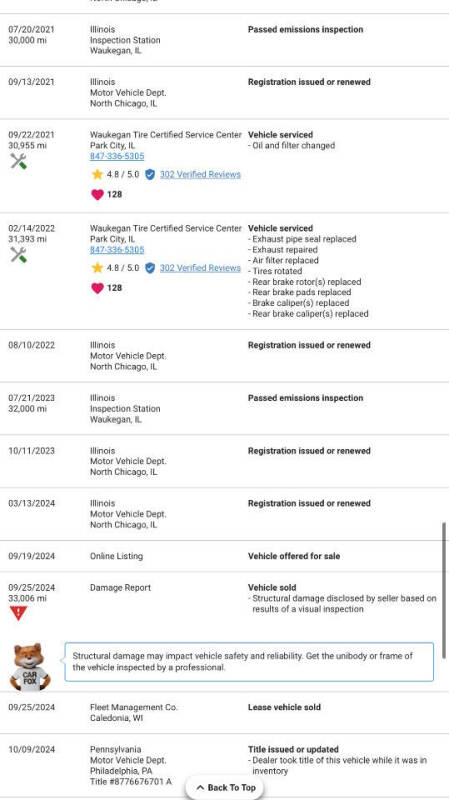This screenshot has width=449, height=800.
Task: Click the pink heart icon in 09/22/2021 entry
Action: pos(97,194)
